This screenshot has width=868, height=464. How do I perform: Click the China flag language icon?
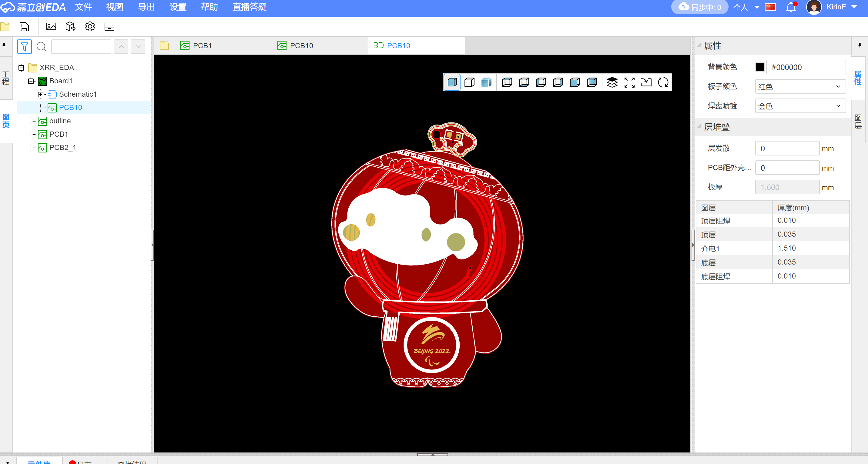click(x=770, y=7)
